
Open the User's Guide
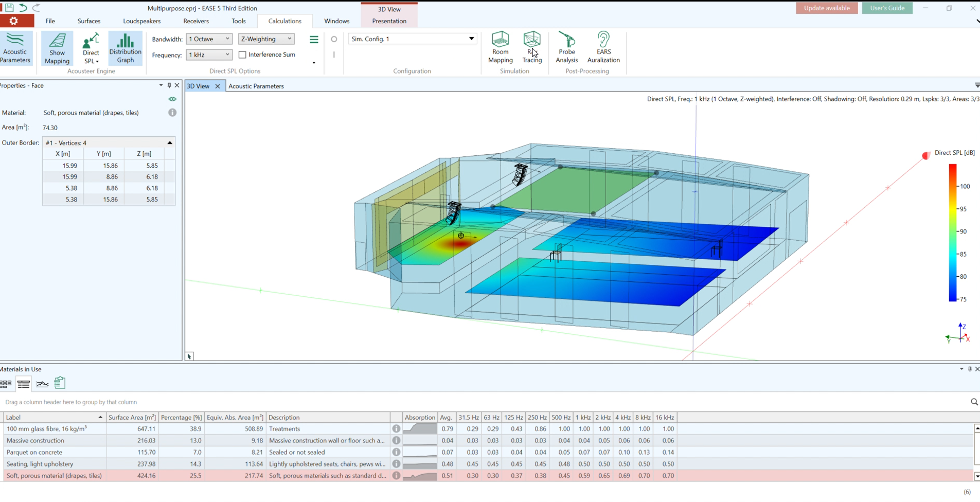(x=887, y=8)
